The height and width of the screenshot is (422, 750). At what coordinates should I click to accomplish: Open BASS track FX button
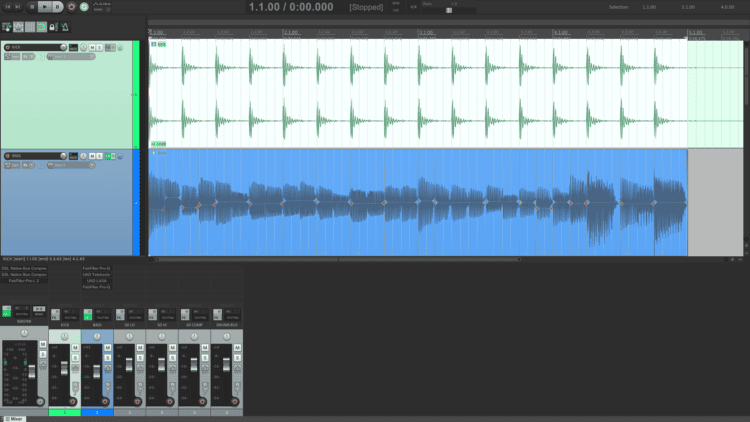point(108,156)
